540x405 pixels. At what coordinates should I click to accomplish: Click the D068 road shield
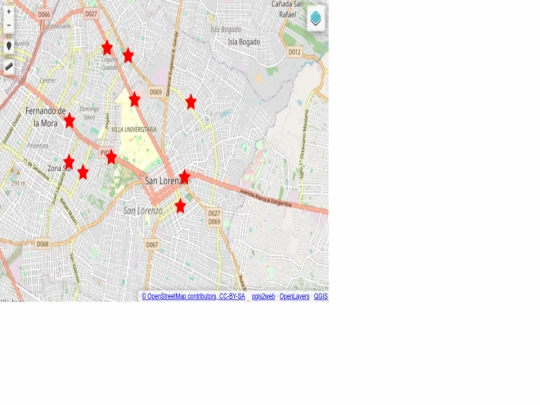click(43, 244)
